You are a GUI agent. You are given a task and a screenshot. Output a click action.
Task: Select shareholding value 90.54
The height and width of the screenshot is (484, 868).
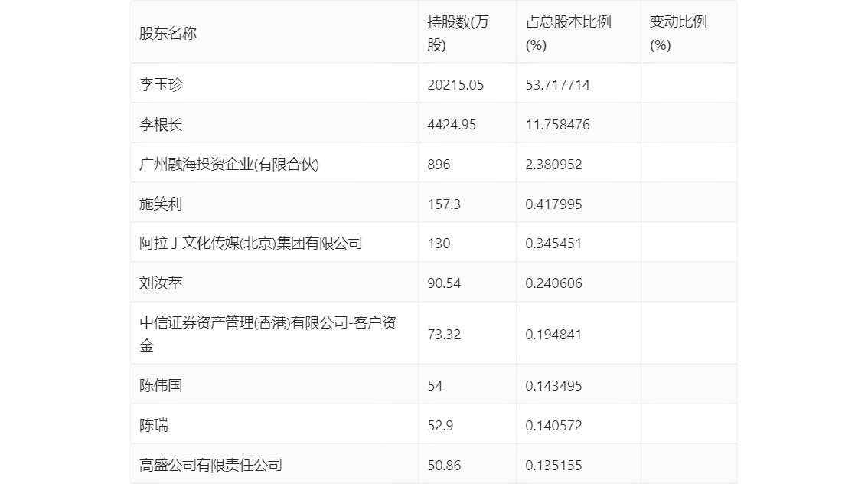[x=444, y=283]
